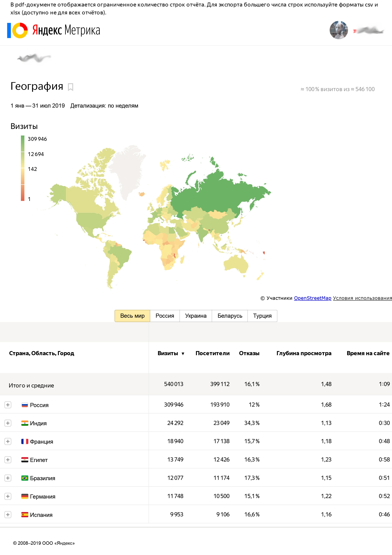Viewport: 392px width, 555px height.
Task: Click the Germany flag icon
Action: click(x=25, y=496)
